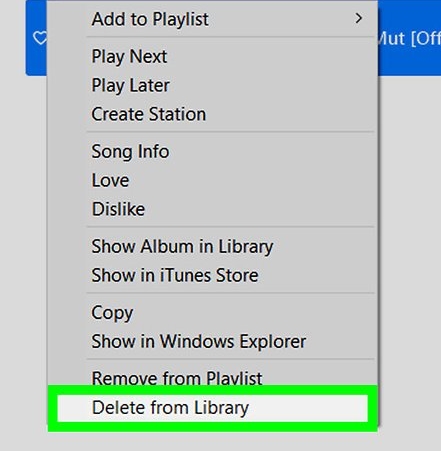Click the song title beginning with Mut

pos(409,38)
